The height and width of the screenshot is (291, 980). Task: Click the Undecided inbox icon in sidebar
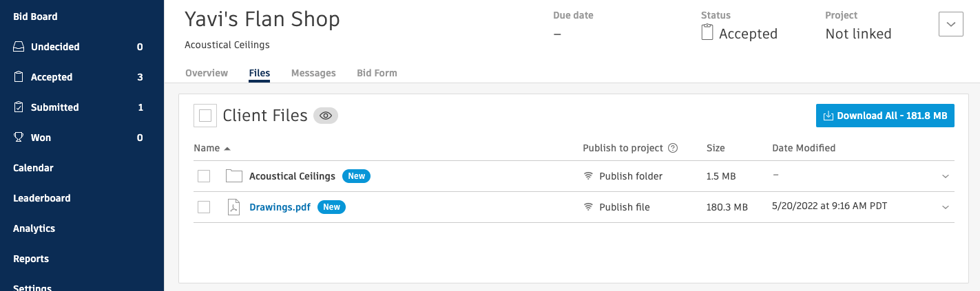(19, 47)
